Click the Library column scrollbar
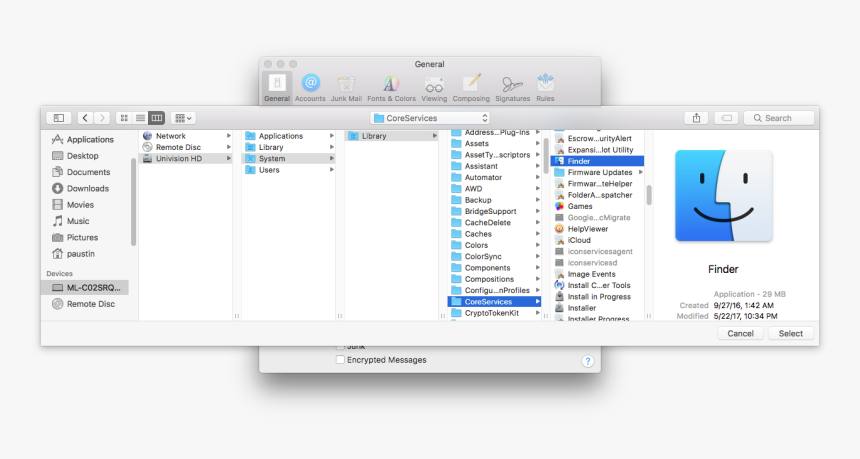The width and height of the screenshot is (860, 459). 546,157
